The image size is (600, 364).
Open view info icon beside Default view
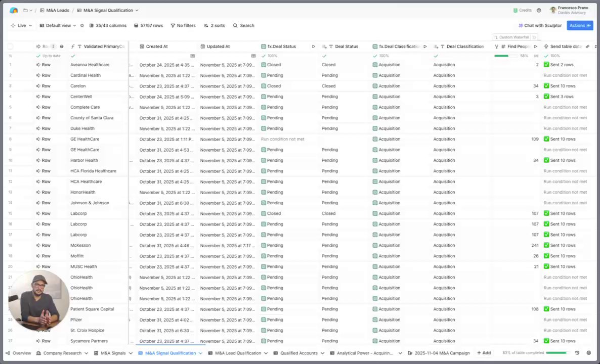(82, 26)
